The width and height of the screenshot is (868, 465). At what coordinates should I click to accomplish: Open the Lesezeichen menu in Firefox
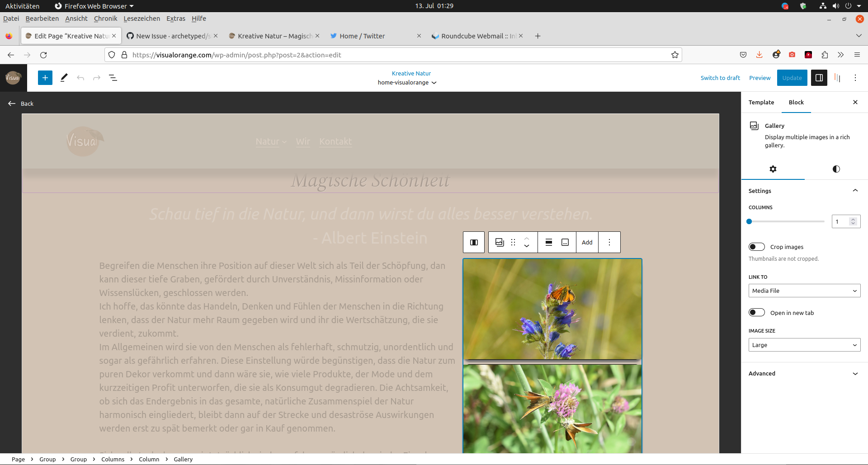click(142, 19)
